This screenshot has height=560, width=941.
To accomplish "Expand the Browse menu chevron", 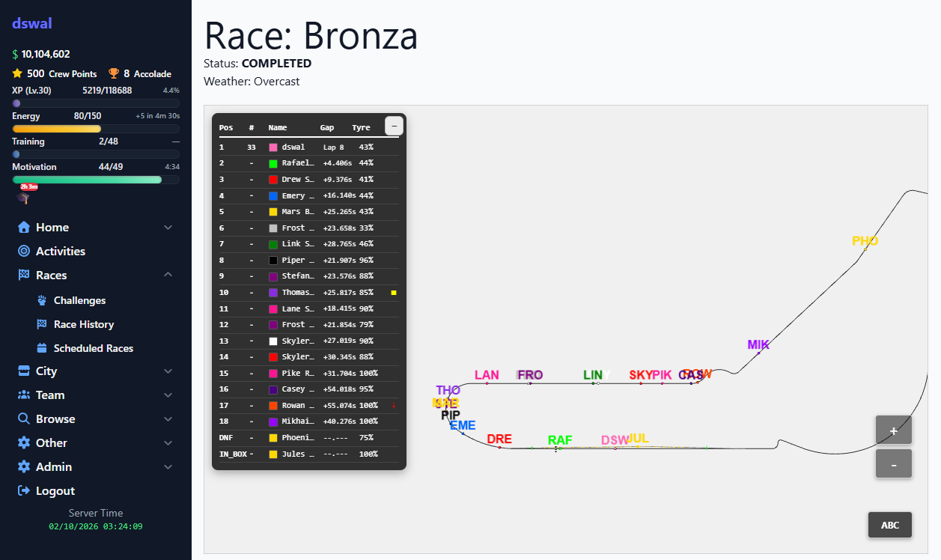I will tap(168, 419).
